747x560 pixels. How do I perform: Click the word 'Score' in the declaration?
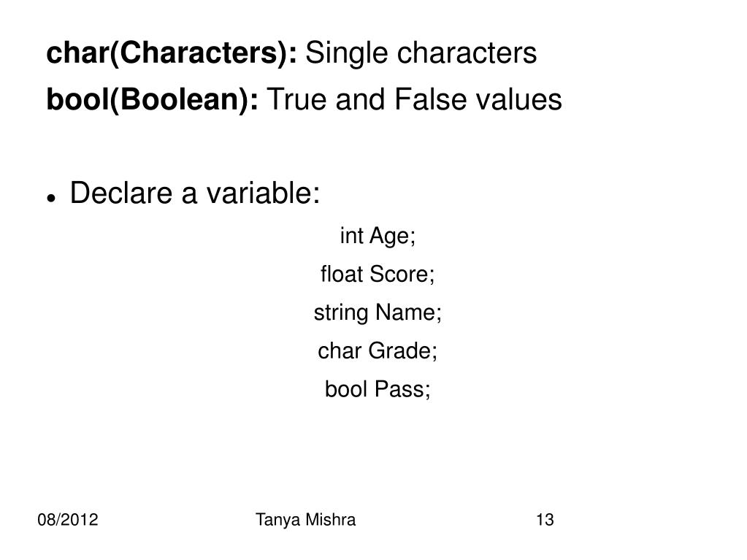[399, 275]
